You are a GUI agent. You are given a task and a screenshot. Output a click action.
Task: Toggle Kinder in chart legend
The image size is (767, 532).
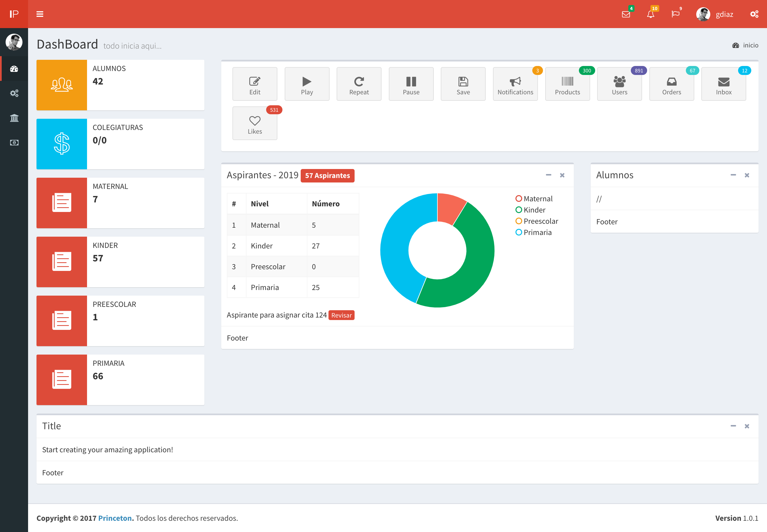coord(530,210)
